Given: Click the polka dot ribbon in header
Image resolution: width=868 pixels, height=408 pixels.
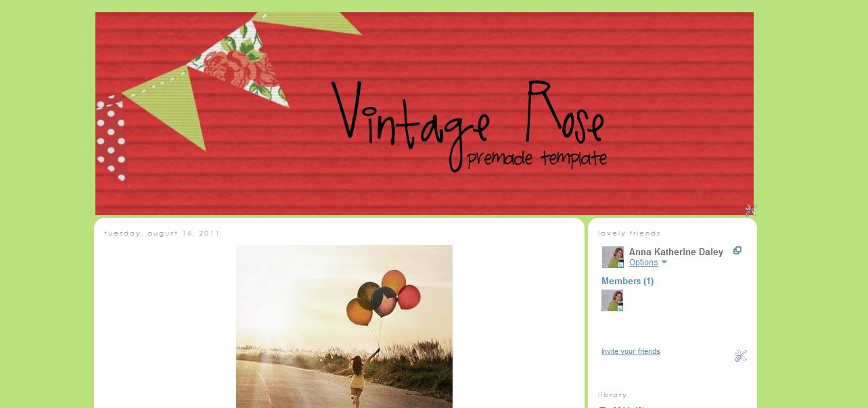Looking at the screenshot, I should click(111, 139).
